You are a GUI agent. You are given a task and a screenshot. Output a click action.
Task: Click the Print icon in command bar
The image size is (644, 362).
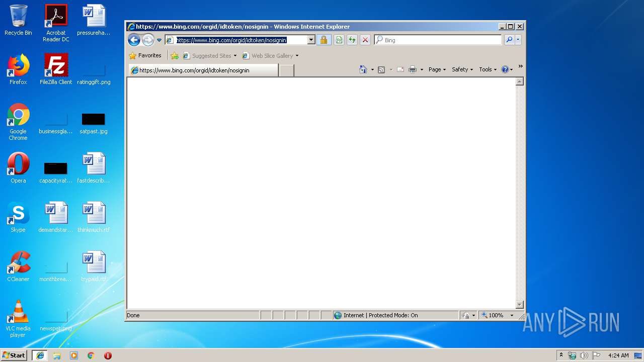(x=413, y=70)
